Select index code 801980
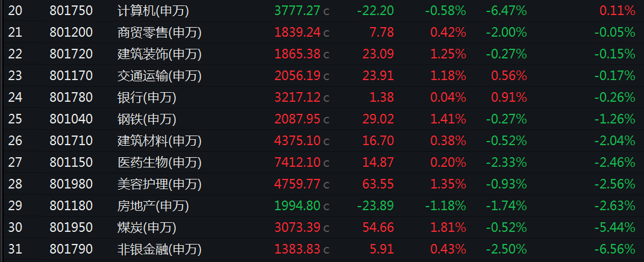This screenshot has width=644, height=262. pos(71,184)
